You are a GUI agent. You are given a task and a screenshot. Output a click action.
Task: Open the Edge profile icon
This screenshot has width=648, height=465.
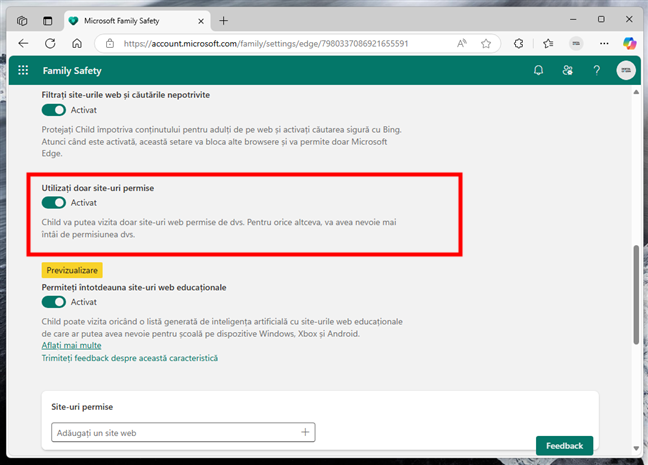(x=576, y=43)
